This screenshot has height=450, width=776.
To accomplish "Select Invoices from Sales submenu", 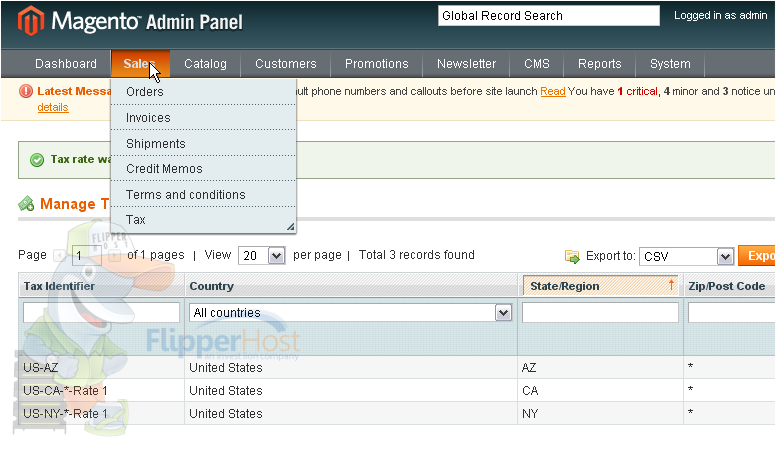I will (203, 118).
